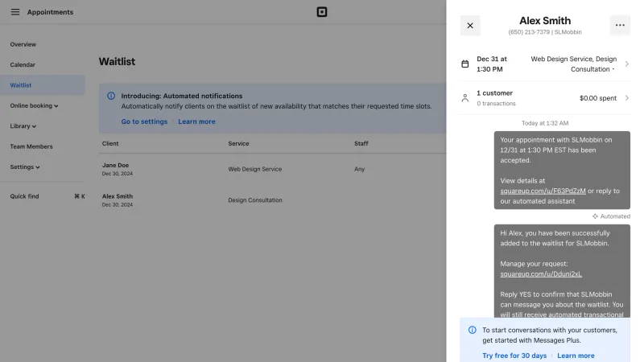This screenshot has width=644, height=362.
Task: Click the Staff column header
Action: (x=361, y=144)
